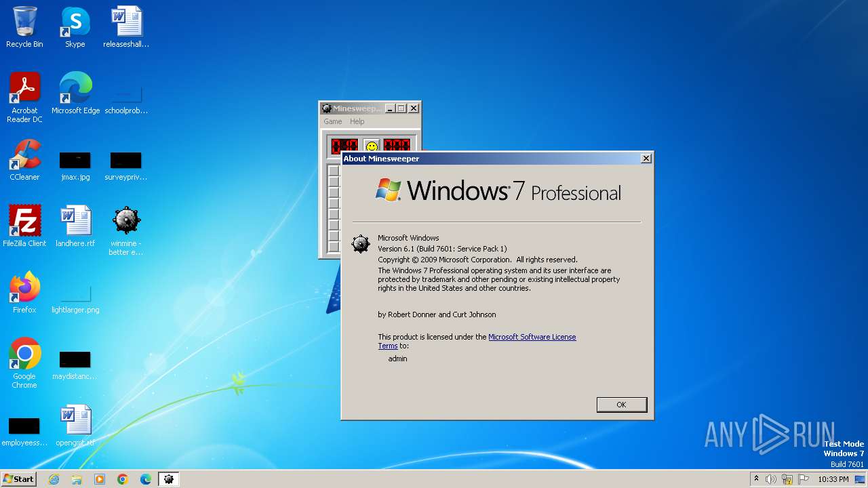Click the Minesweeper title bar mine icon
This screenshot has height=488, width=868.
coord(327,108)
